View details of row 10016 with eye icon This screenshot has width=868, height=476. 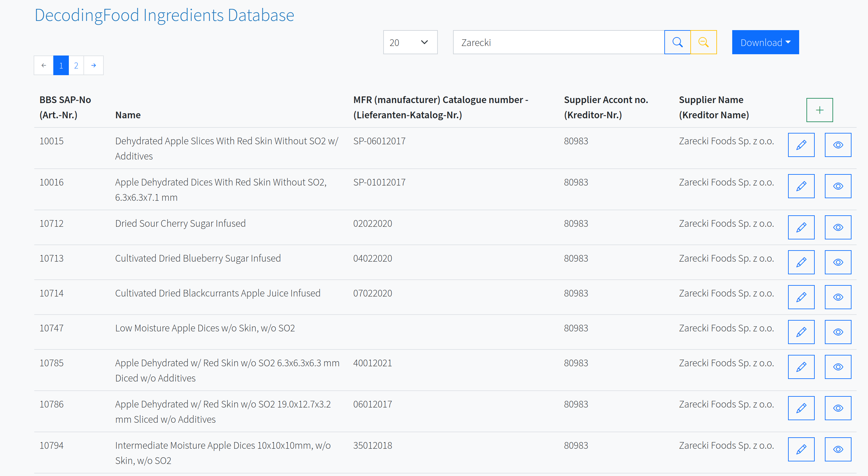click(837, 186)
